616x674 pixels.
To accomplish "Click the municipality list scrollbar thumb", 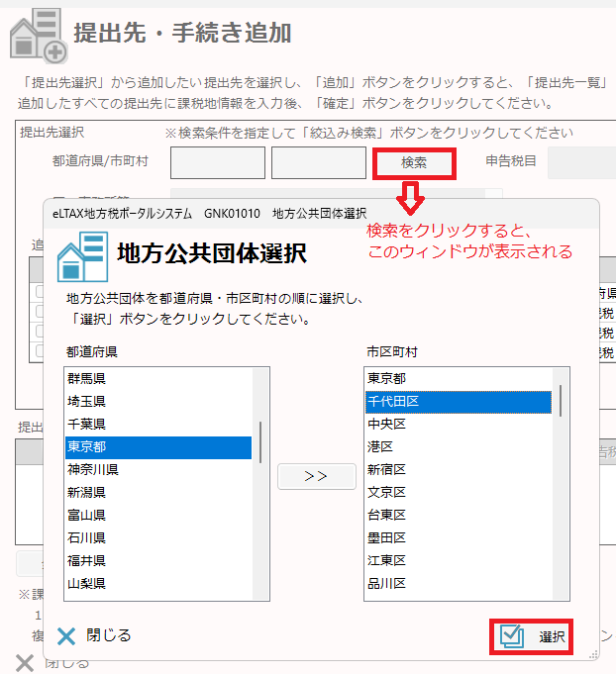I will (561, 401).
